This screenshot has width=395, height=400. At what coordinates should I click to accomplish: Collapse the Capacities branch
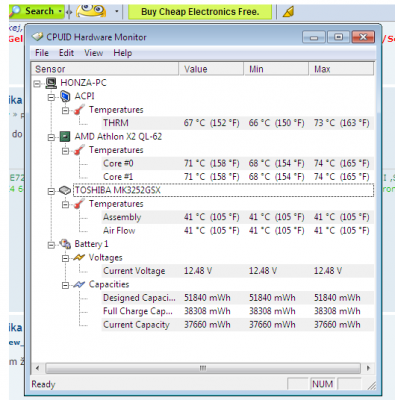tap(65, 285)
